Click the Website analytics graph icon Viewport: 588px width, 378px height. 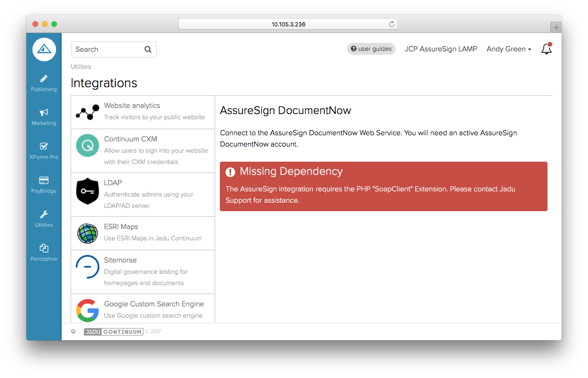pos(88,112)
